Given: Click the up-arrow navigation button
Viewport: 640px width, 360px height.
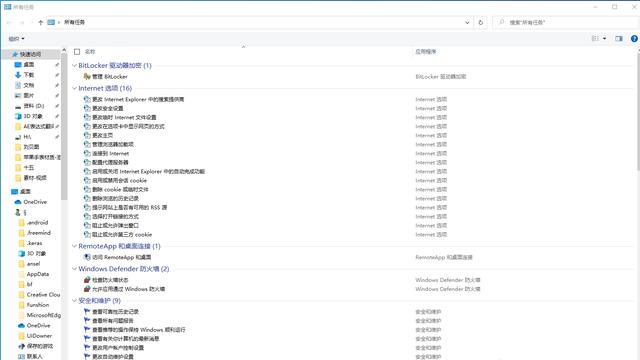Looking at the screenshot, I should [40, 22].
